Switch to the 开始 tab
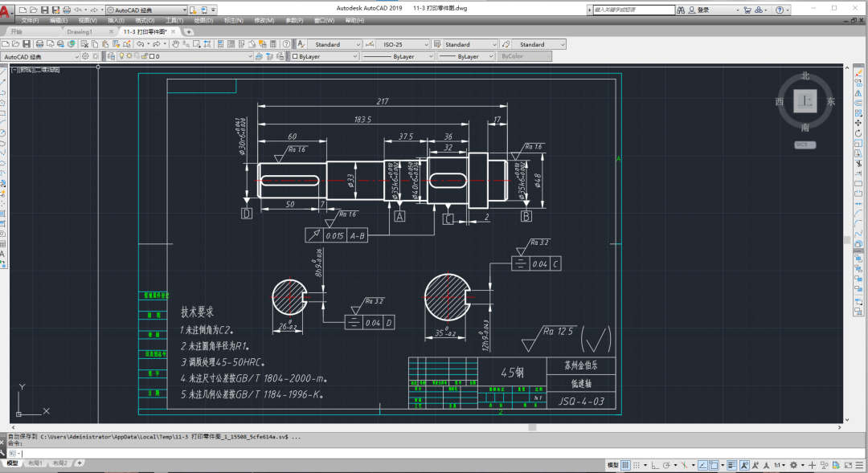The image size is (868, 473). tap(17, 31)
